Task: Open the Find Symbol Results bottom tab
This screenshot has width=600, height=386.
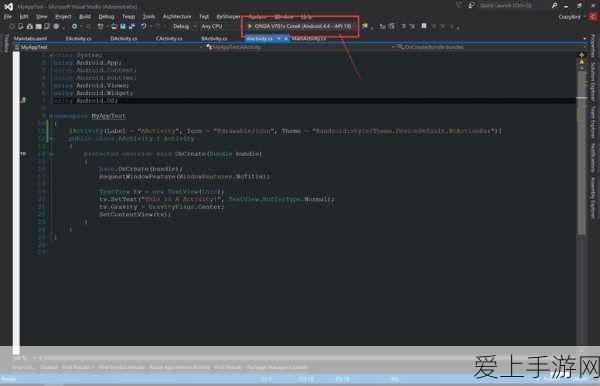Action: click(122, 367)
